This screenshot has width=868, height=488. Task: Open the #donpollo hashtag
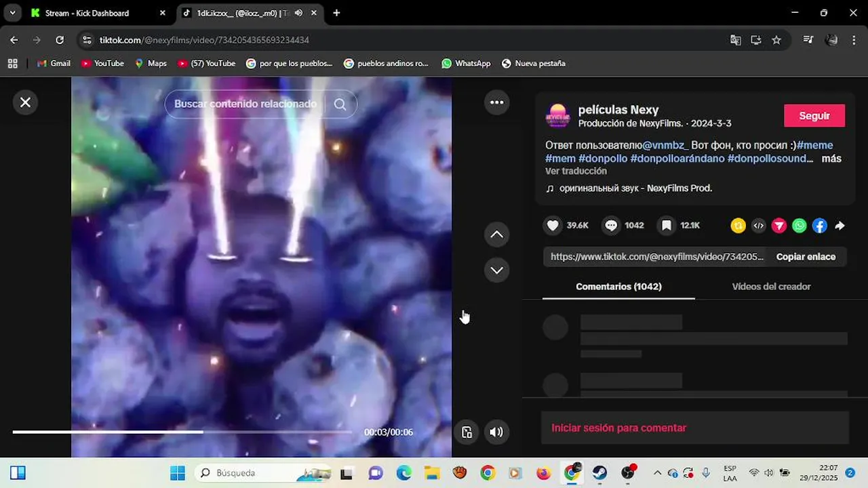click(x=603, y=159)
